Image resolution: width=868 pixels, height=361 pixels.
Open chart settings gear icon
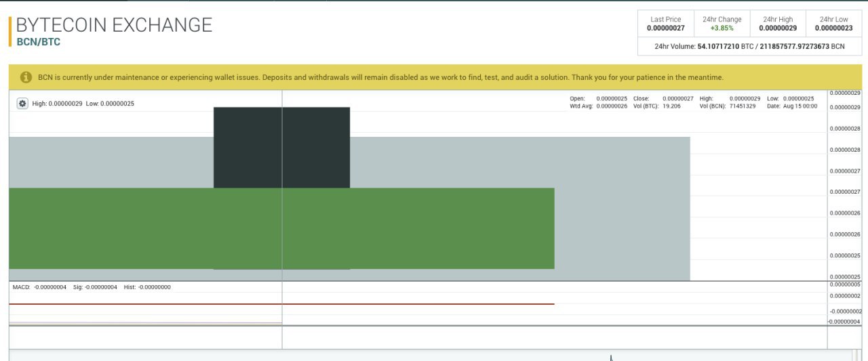(x=22, y=104)
